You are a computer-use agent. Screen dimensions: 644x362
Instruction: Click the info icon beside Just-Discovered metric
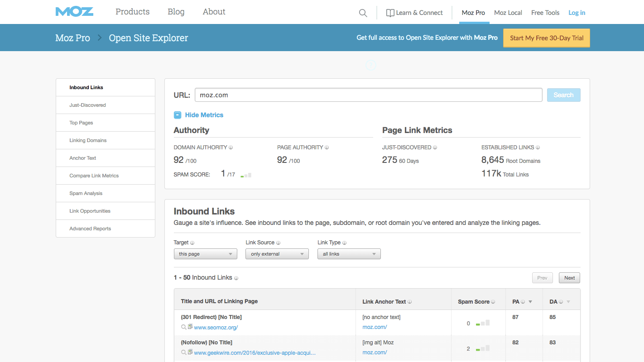pyautogui.click(x=435, y=148)
